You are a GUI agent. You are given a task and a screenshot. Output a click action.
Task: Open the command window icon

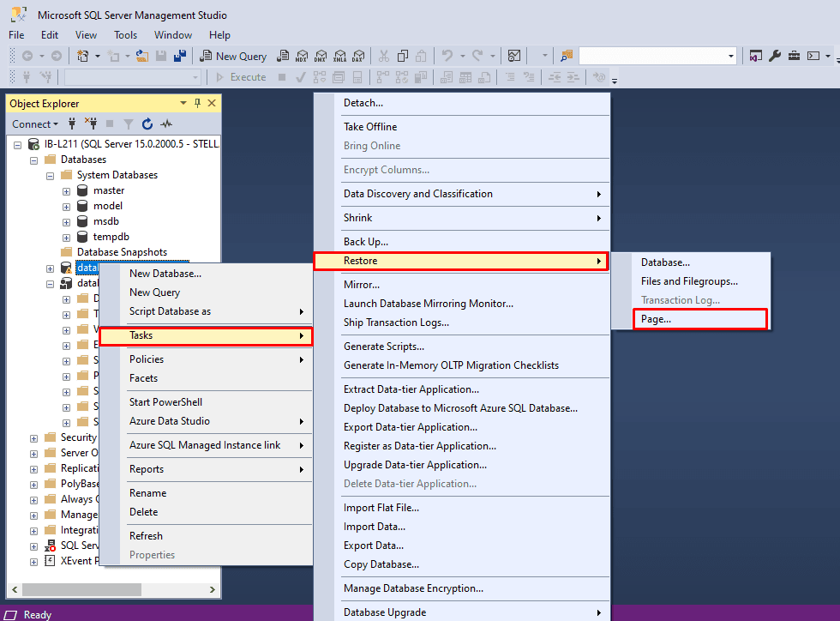(813, 56)
